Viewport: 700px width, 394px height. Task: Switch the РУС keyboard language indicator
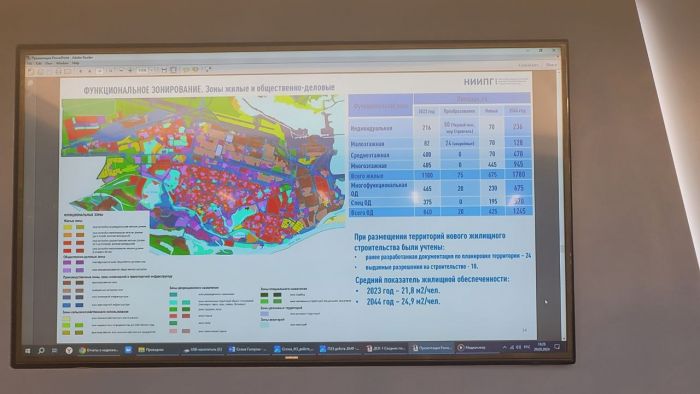(x=527, y=347)
